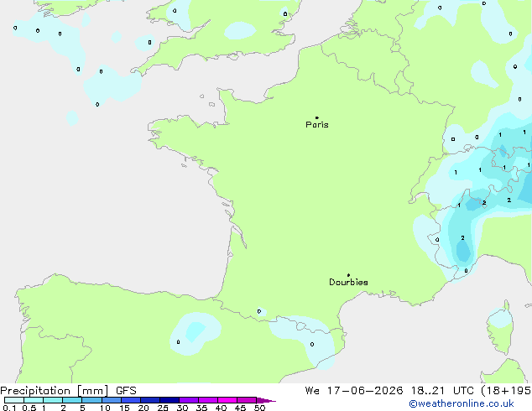Click the '50' legend value
The image size is (532, 411).
click(x=259, y=408)
